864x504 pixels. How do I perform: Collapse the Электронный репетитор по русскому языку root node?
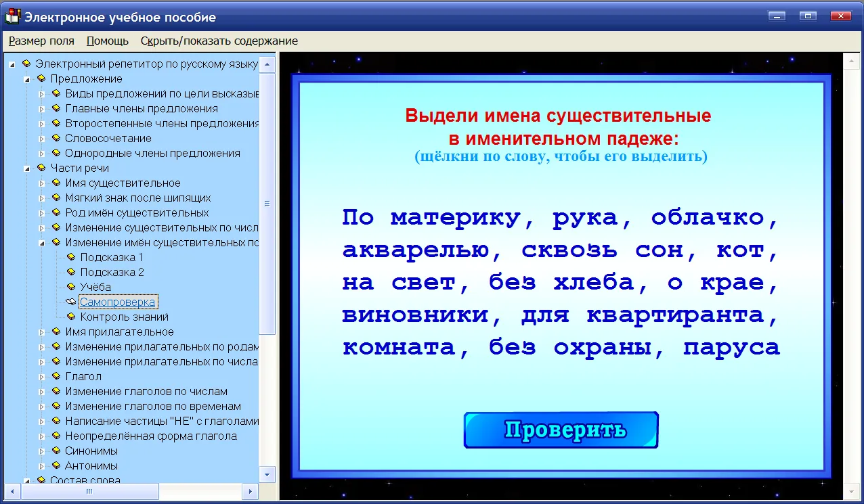[x=12, y=64]
